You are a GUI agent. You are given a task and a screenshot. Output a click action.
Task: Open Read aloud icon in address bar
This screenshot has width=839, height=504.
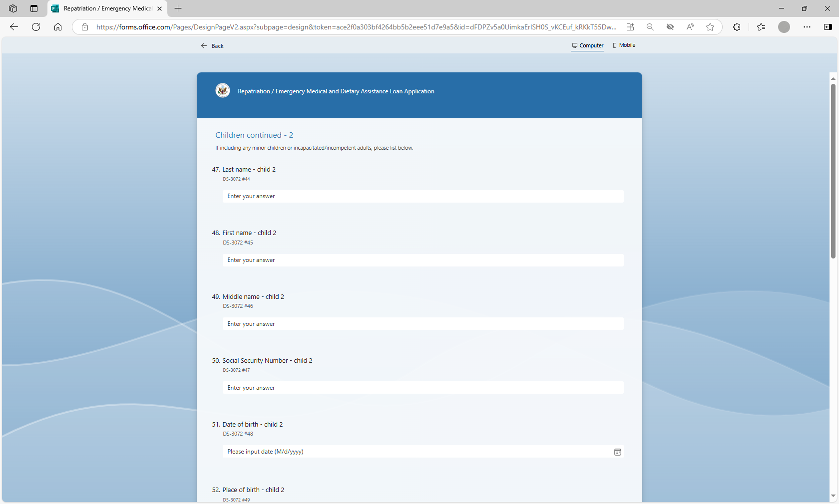pyautogui.click(x=690, y=27)
